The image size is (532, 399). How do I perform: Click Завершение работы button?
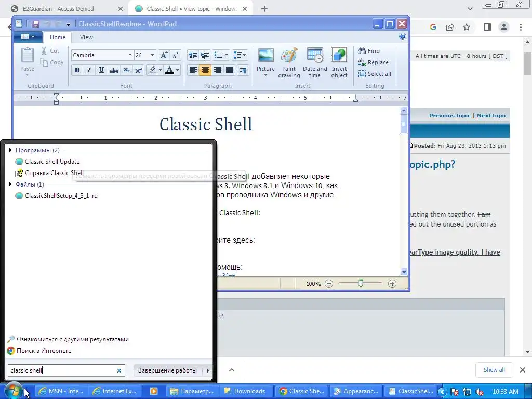(168, 370)
